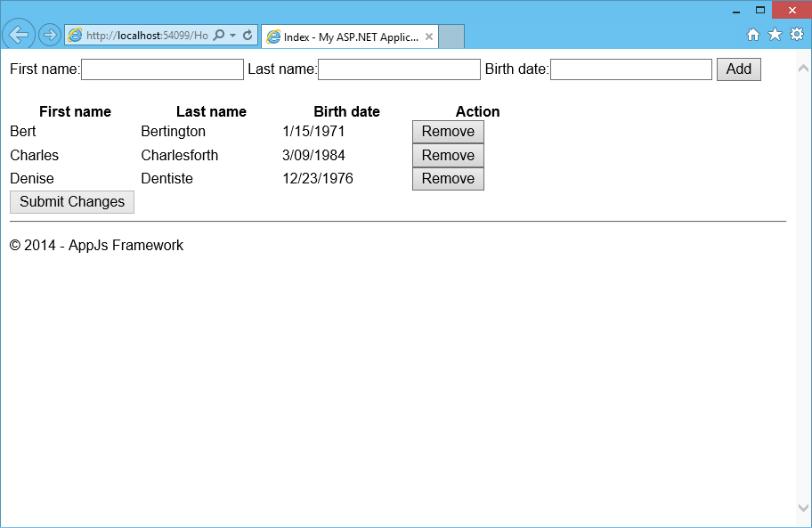
Task: Open the Home icon in browser toolbar
Action: (753, 35)
